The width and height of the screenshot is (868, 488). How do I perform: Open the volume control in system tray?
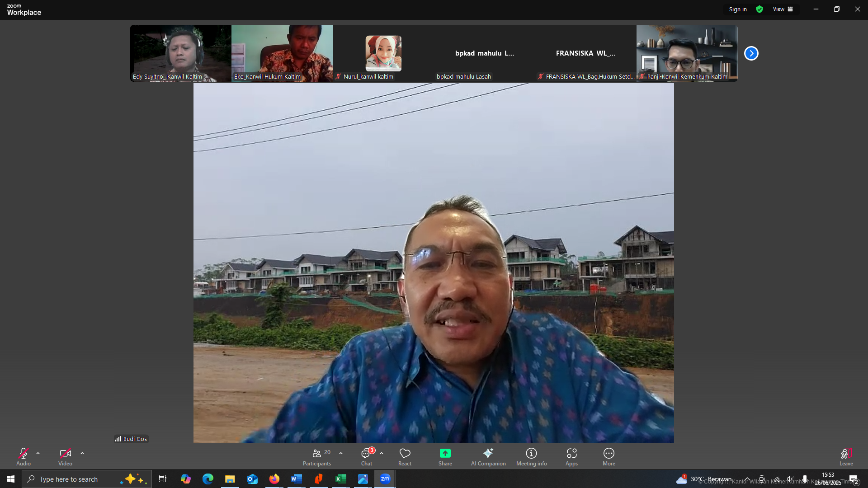click(790, 479)
